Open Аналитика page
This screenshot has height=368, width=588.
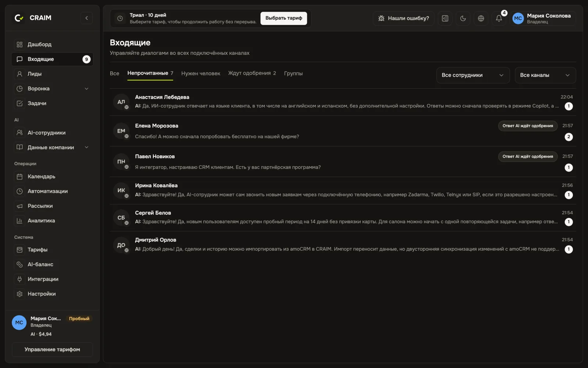(52, 221)
